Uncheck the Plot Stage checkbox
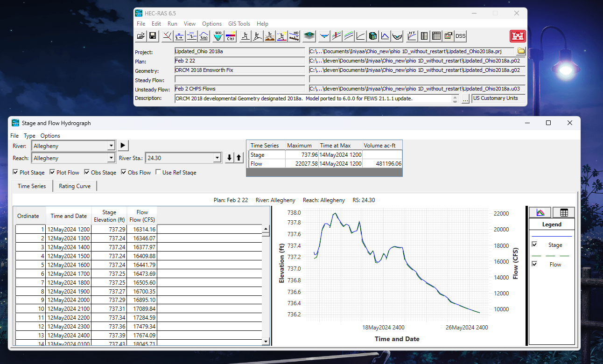This screenshot has width=603, height=364. [x=15, y=172]
